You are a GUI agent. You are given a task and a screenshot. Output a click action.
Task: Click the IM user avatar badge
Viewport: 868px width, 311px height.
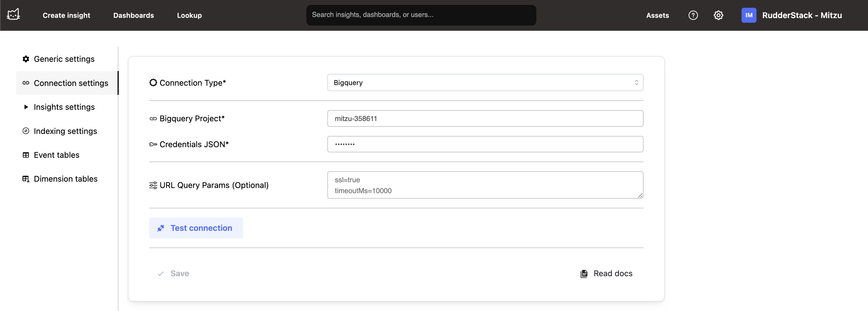(748, 15)
